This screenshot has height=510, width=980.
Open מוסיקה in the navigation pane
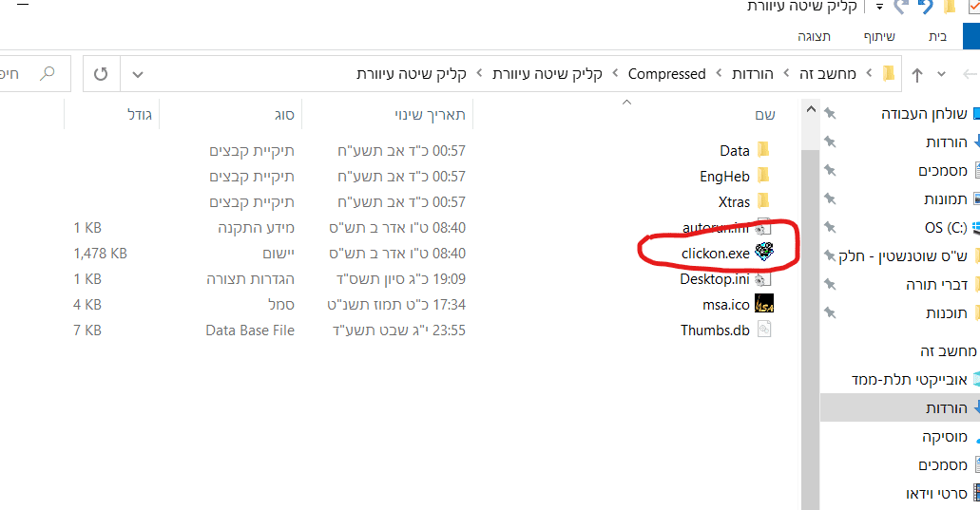pyautogui.click(x=945, y=436)
